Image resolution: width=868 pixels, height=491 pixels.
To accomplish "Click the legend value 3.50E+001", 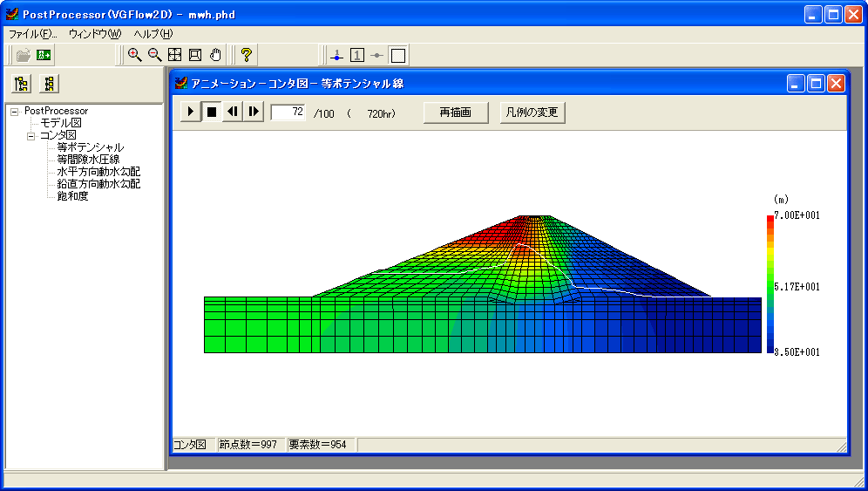I will pos(797,352).
